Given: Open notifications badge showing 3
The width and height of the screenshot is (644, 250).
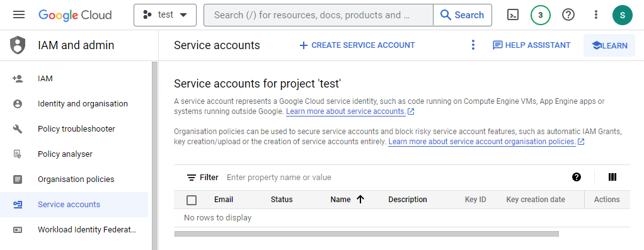Looking at the screenshot, I should point(541,15).
